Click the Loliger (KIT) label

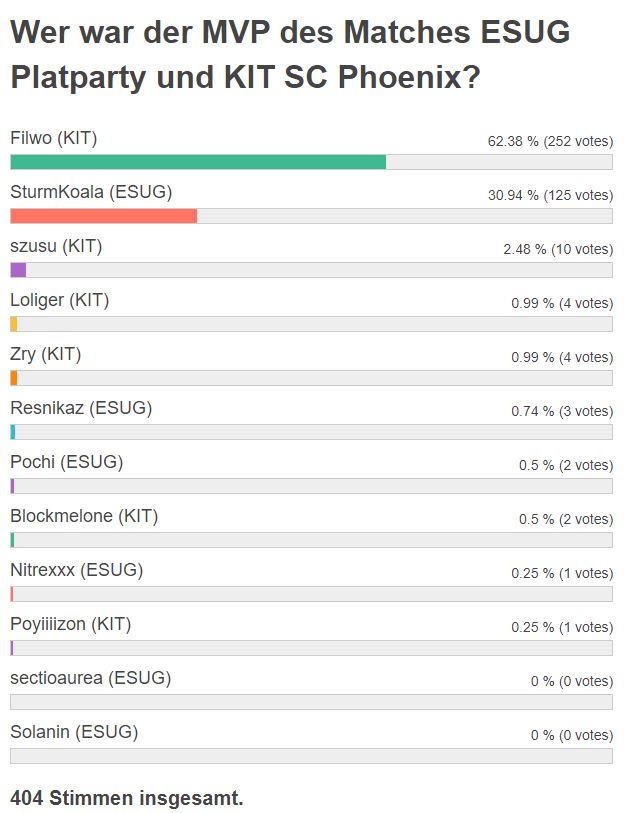(x=60, y=300)
